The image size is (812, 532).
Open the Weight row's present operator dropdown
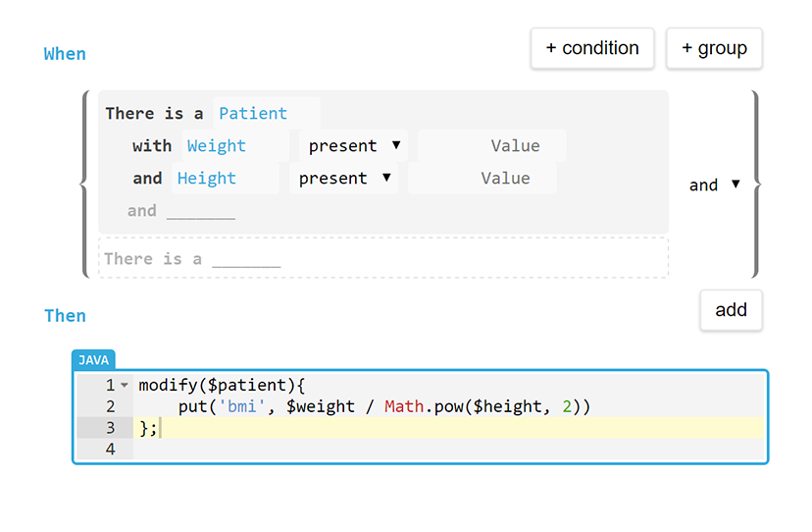click(354, 146)
